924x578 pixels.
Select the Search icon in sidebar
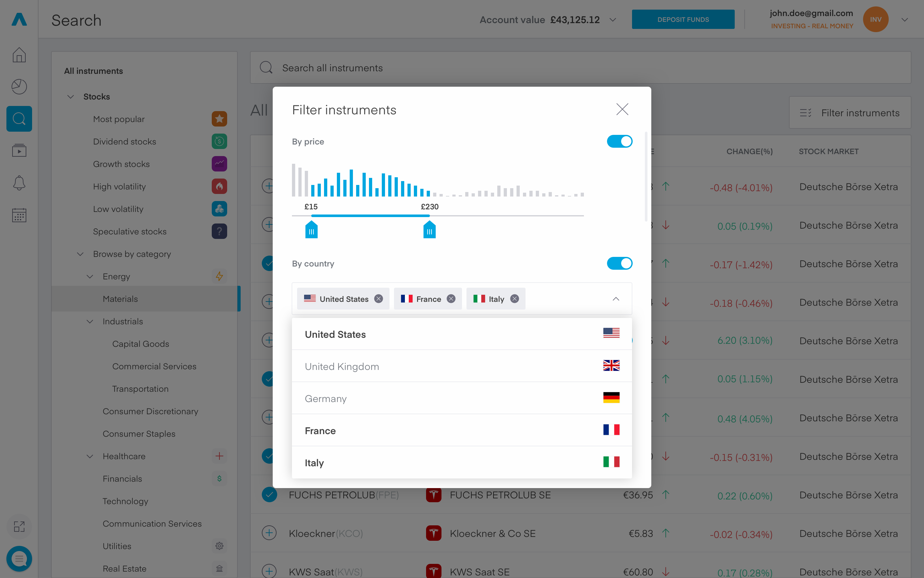point(19,119)
